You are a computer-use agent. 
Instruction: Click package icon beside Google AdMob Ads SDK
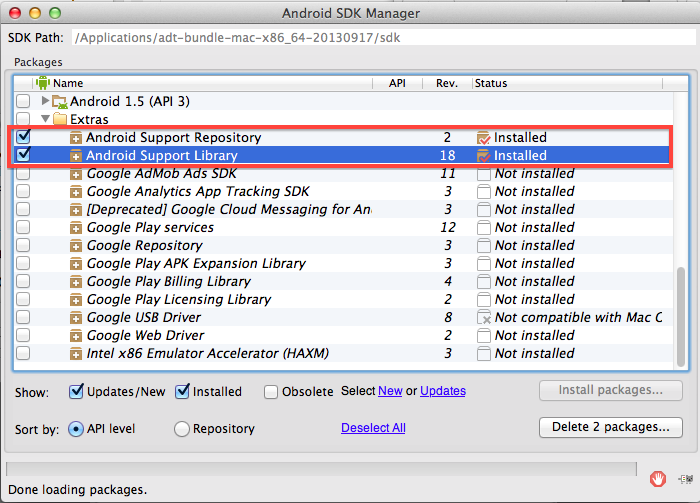point(76,174)
